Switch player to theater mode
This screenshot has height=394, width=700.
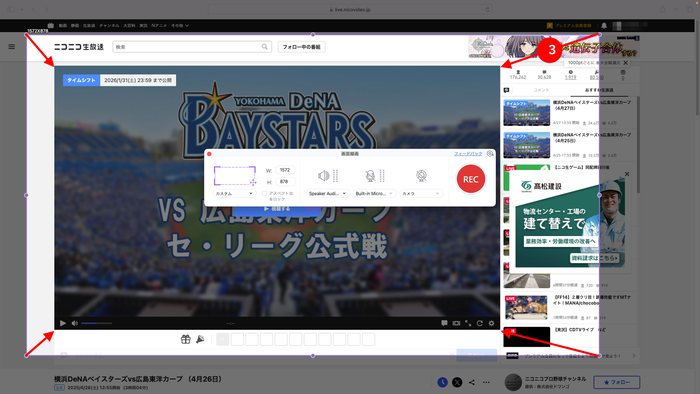click(x=456, y=323)
